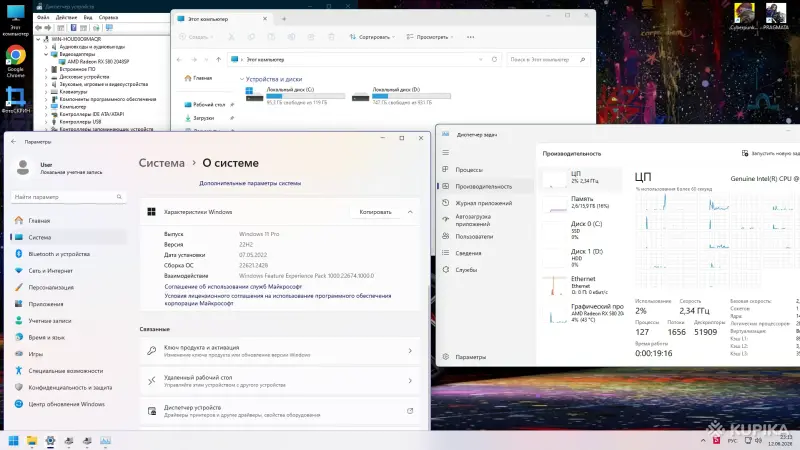The width and height of the screenshot is (800, 450).
Task: Open Сведения page in Task Manager
Action: [468, 253]
